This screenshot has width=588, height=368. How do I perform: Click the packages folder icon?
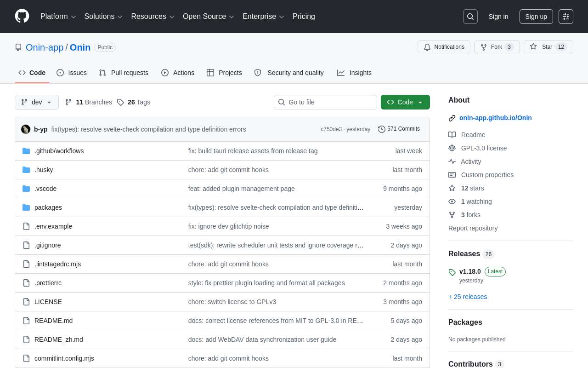pyautogui.click(x=26, y=207)
